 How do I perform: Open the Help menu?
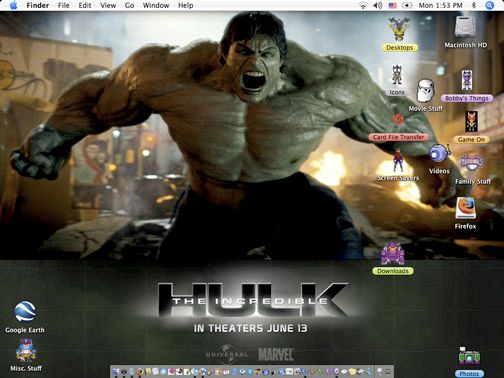185,5
